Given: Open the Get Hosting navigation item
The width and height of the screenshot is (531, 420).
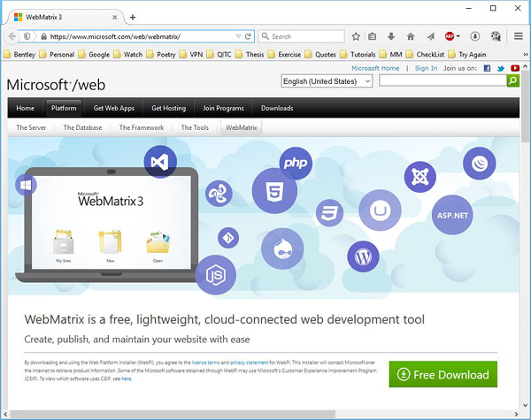Looking at the screenshot, I should tap(169, 108).
